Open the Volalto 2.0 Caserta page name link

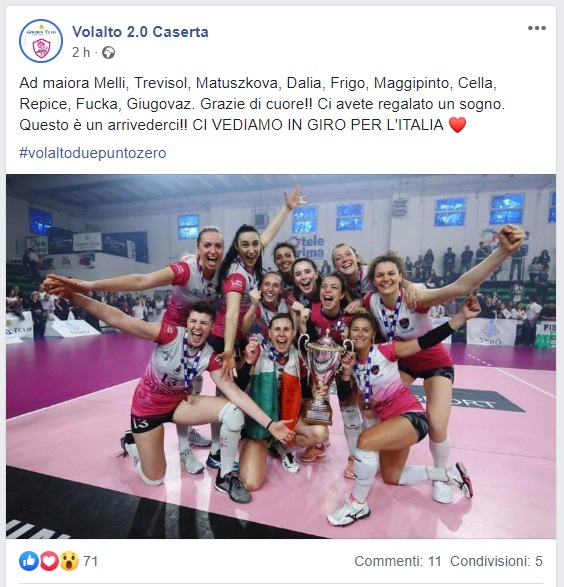point(140,32)
